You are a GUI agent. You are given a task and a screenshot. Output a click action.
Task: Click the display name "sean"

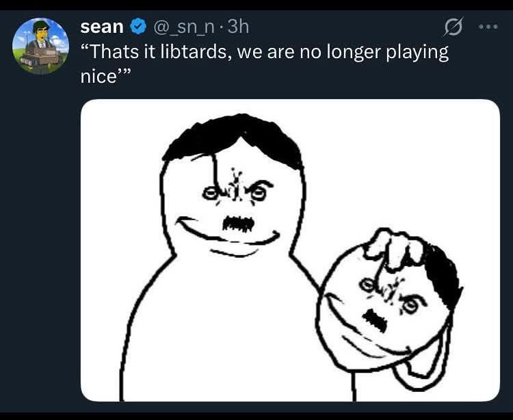102,27
